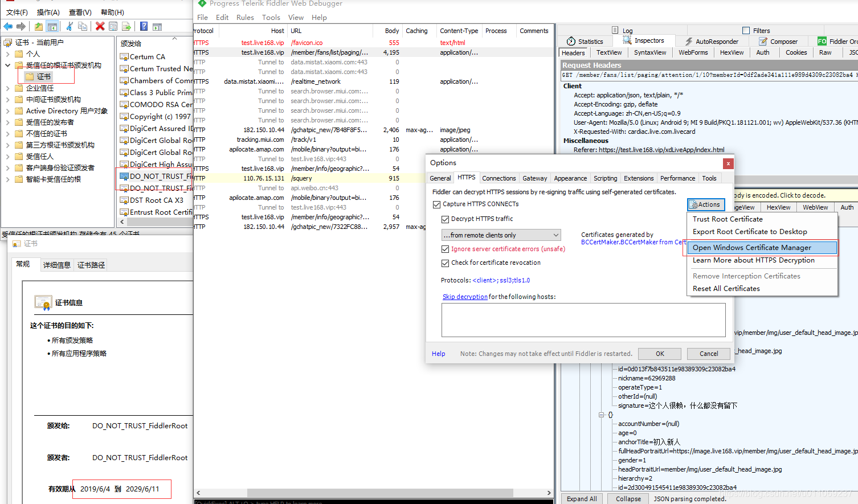Click the red X Delete icon
Screen dimensions: 858x504
(100, 26)
